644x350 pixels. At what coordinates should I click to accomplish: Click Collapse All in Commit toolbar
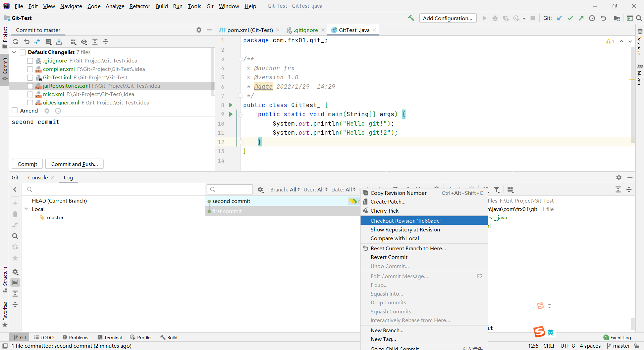(x=106, y=42)
